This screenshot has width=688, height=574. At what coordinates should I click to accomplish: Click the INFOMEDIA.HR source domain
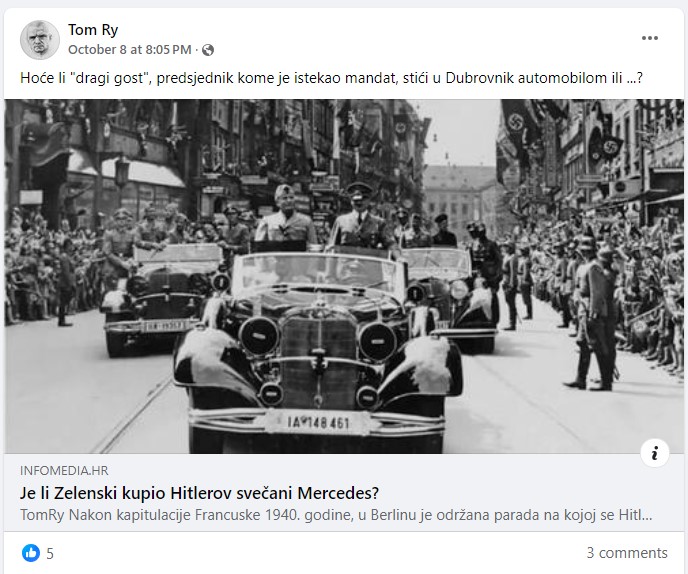point(64,470)
